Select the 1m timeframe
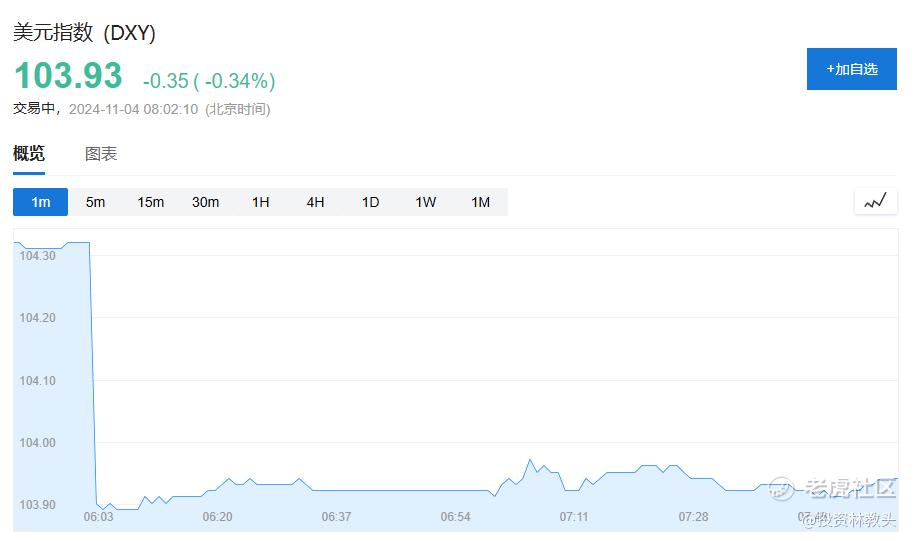Viewport: 914px width, 541px height. [x=40, y=202]
